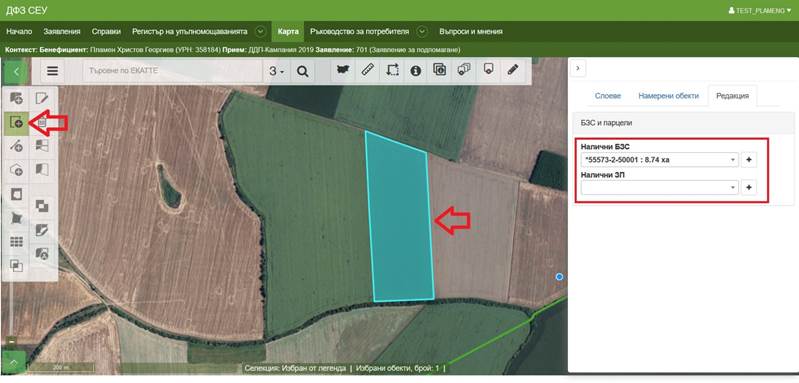The image size is (799, 383).
Task: Select the pencil edit tool
Action: pos(513,70)
